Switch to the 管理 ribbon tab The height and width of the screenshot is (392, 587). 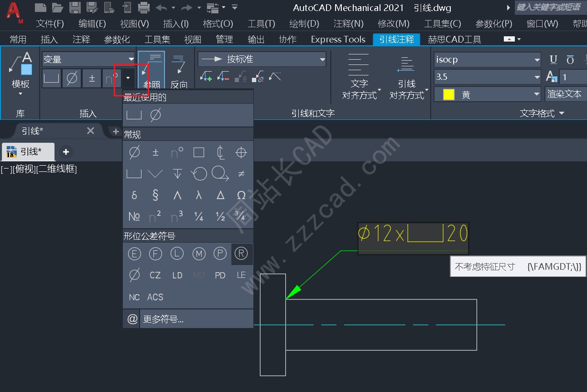[224, 40]
